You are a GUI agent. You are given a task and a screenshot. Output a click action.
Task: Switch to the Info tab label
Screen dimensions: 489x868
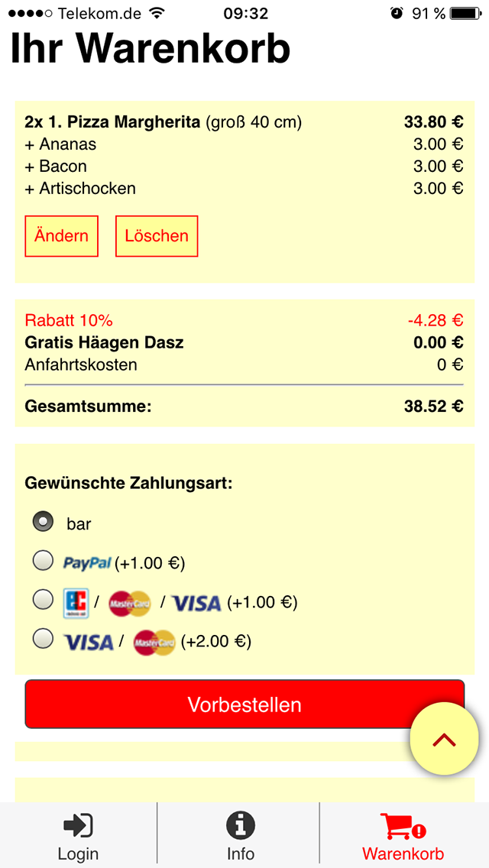[241, 853]
